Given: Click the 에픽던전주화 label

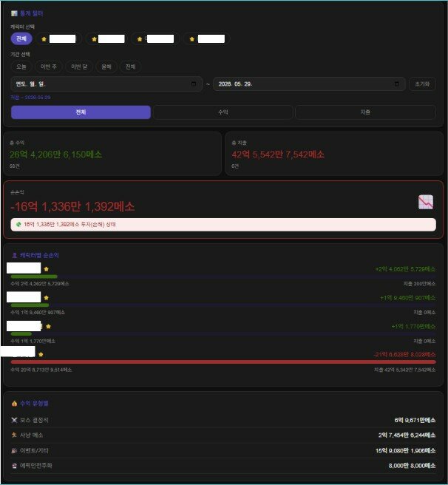Looking at the screenshot, I should point(36,466).
